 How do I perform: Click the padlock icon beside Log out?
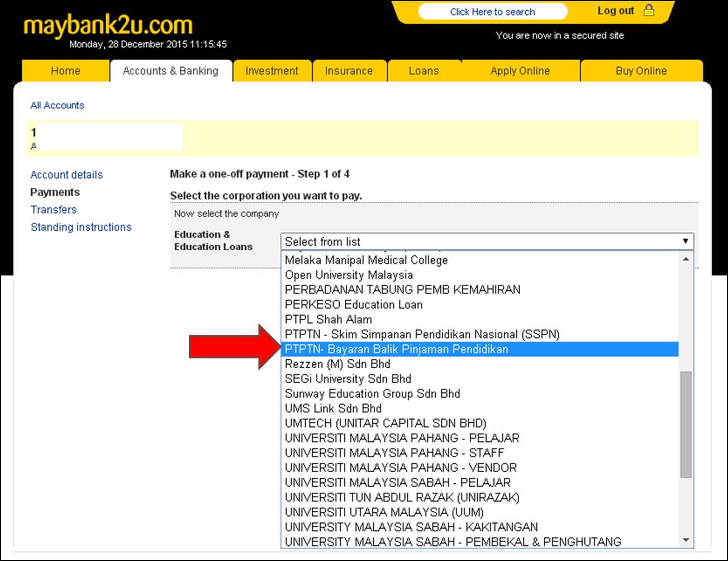(649, 10)
